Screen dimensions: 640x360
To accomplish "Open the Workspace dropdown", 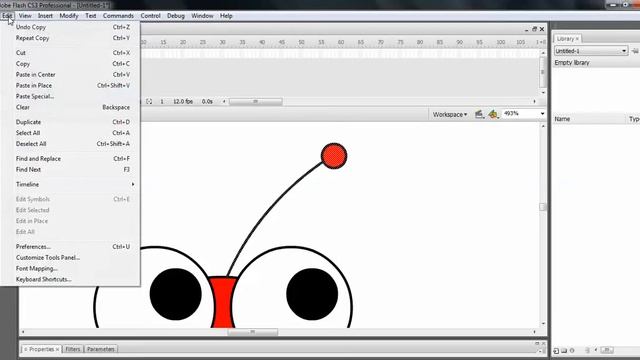I will (450, 115).
